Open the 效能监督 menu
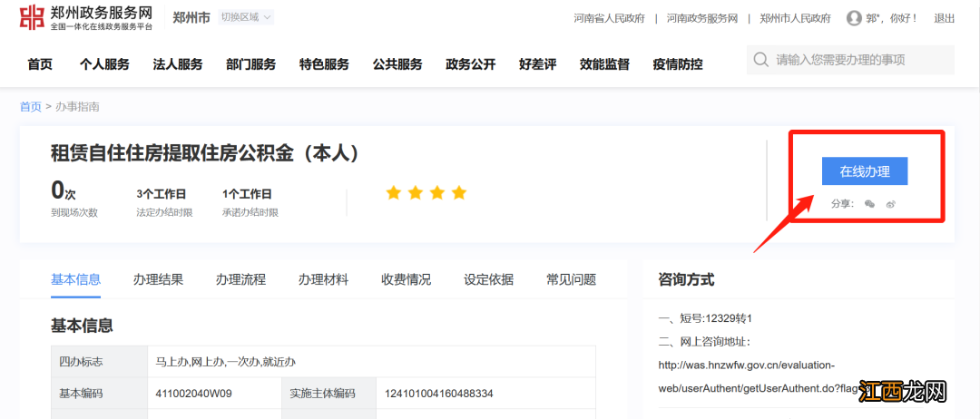The image size is (980, 419). pyautogui.click(x=604, y=63)
